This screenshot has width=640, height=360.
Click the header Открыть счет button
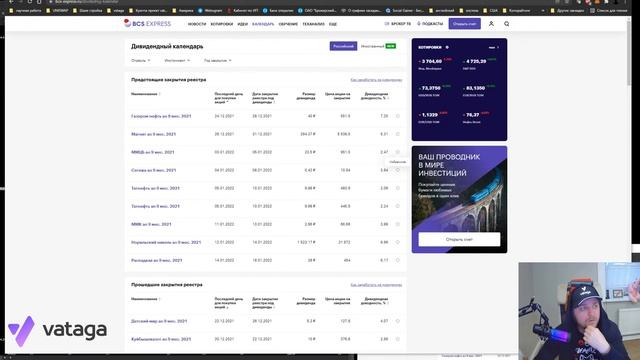(464, 24)
